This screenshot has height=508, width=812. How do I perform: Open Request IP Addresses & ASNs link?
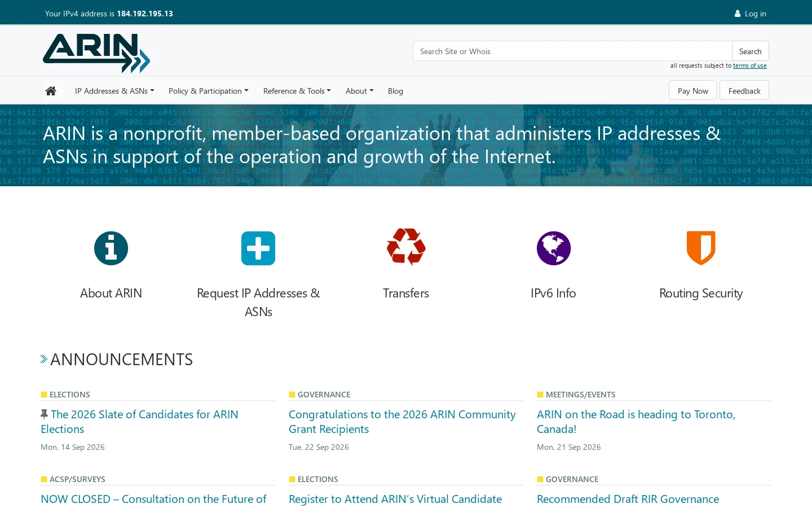click(x=258, y=303)
